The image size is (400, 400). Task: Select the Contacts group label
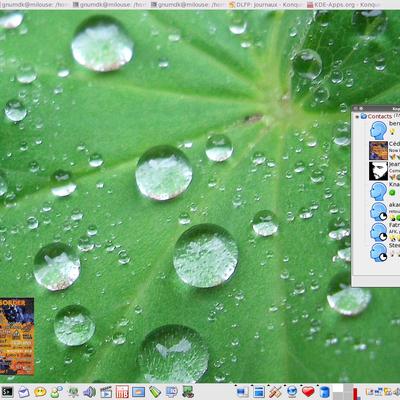(380, 116)
